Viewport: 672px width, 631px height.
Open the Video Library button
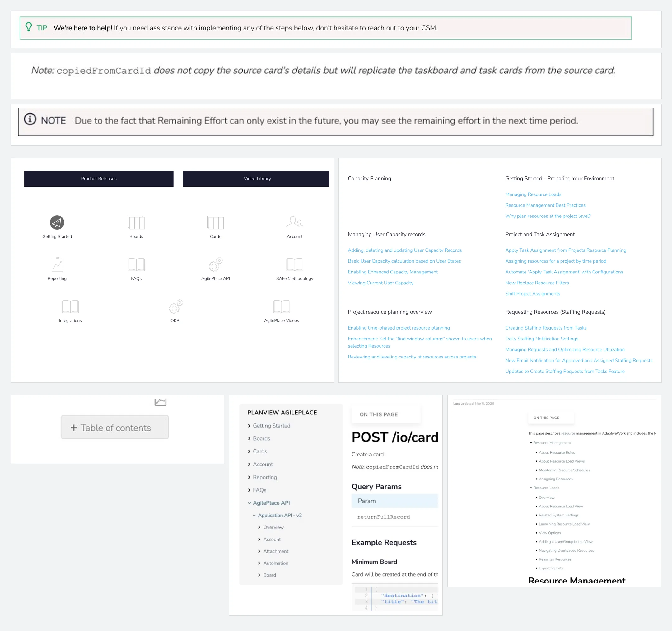(x=256, y=179)
